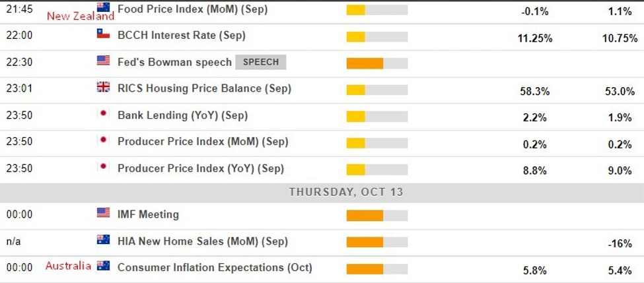Screen dimensions: 644x283
Task: Select IMF Meeting event title
Action: [148, 214]
